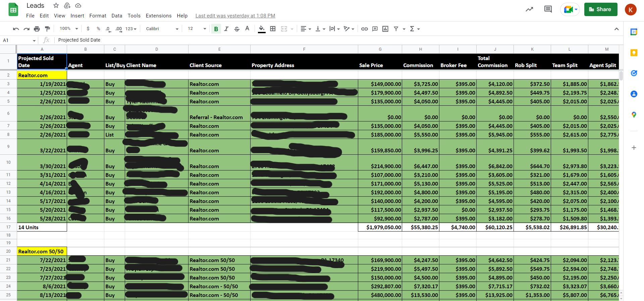Image resolution: width=644 pixels, height=301 pixels.
Task: Open the Extensions menu
Action: coord(159,16)
